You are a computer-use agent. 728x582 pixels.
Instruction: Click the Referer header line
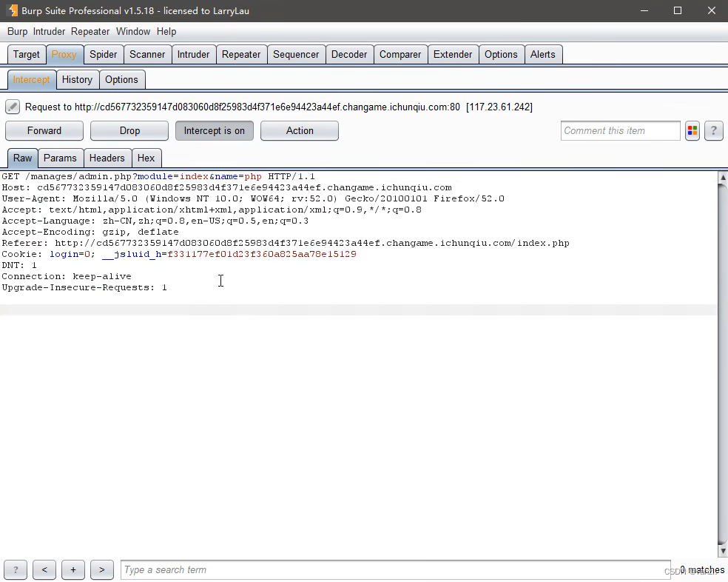(x=286, y=243)
